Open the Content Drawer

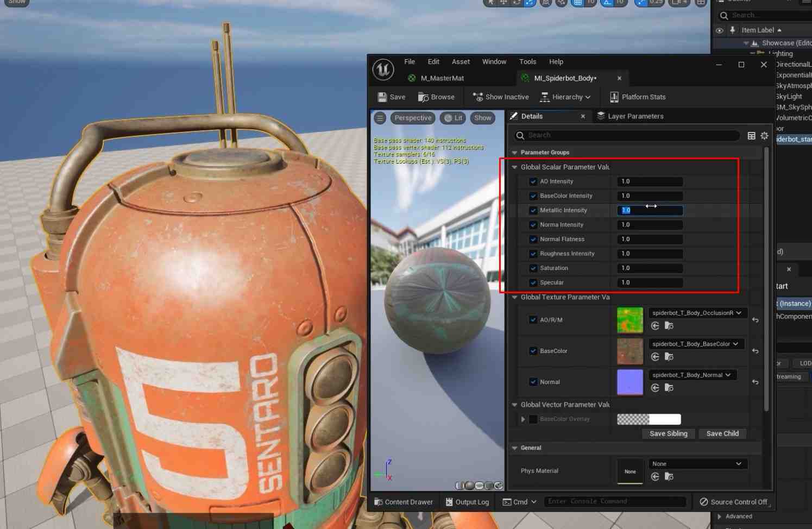click(x=404, y=502)
